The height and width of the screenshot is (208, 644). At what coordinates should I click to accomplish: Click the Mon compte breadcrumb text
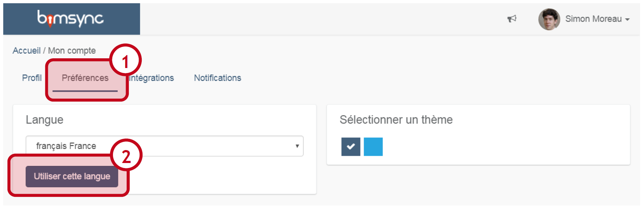tap(72, 51)
